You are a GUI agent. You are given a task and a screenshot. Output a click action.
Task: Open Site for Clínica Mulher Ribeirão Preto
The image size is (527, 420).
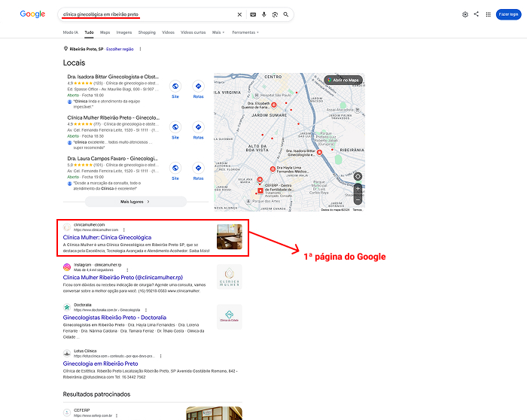pyautogui.click(x=175, y=130)
